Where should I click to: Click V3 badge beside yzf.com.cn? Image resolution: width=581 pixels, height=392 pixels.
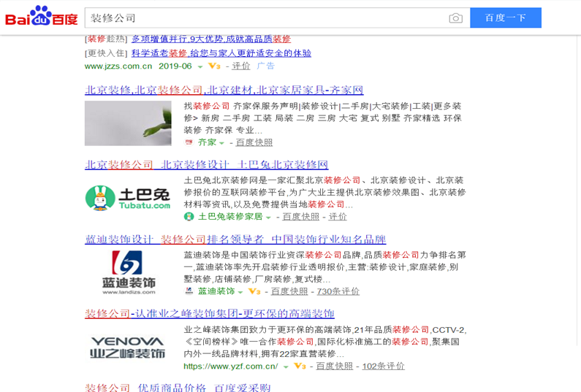point(300,366)
